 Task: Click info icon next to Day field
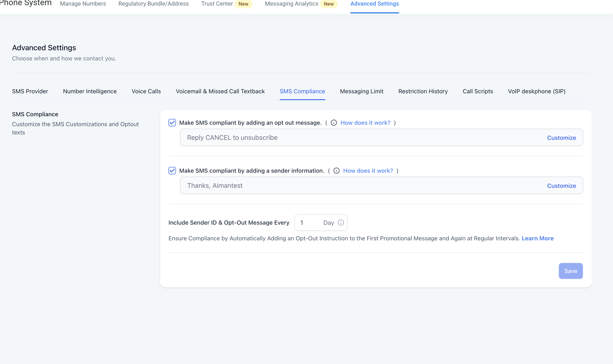341,223
